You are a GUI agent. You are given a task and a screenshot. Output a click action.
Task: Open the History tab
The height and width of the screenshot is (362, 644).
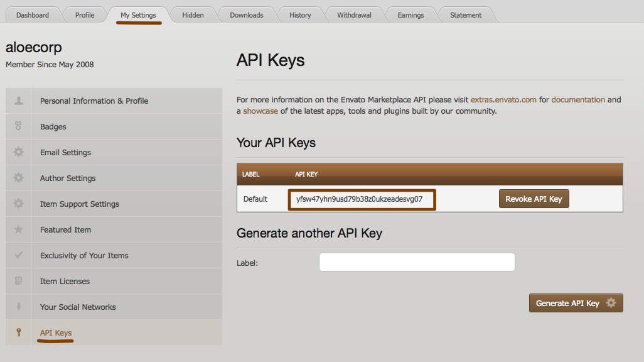[300, 15]
